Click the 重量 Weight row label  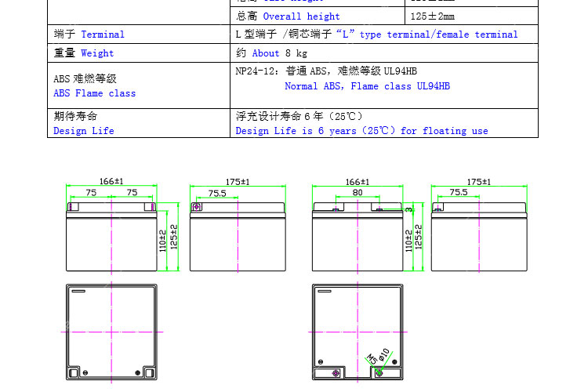[83, 53]
